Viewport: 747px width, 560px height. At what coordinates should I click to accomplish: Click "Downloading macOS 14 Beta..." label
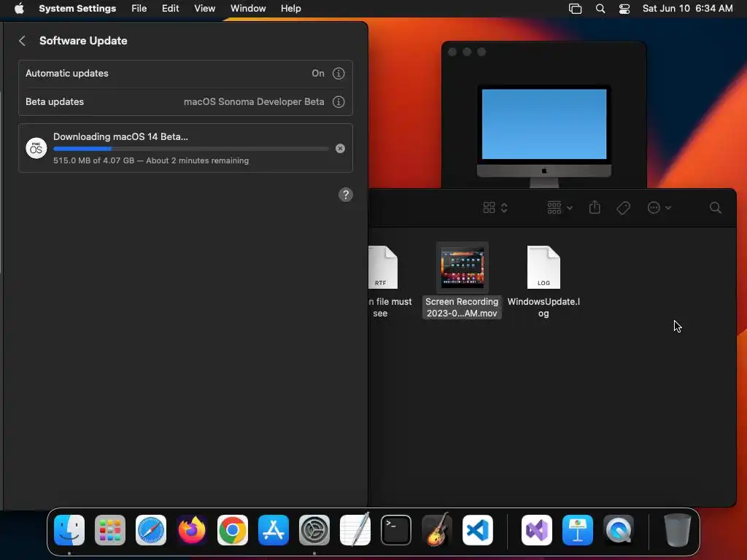pos(120,136)
